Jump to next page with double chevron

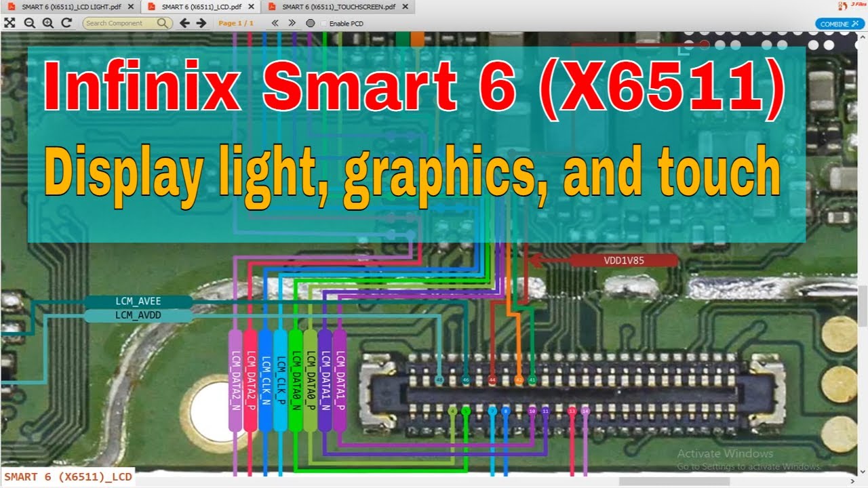(292, 23)
